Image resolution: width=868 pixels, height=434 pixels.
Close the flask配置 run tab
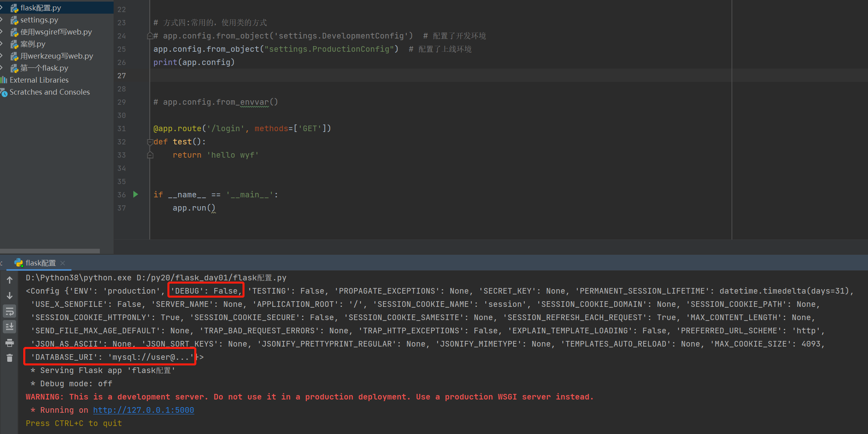pos(63,263)
